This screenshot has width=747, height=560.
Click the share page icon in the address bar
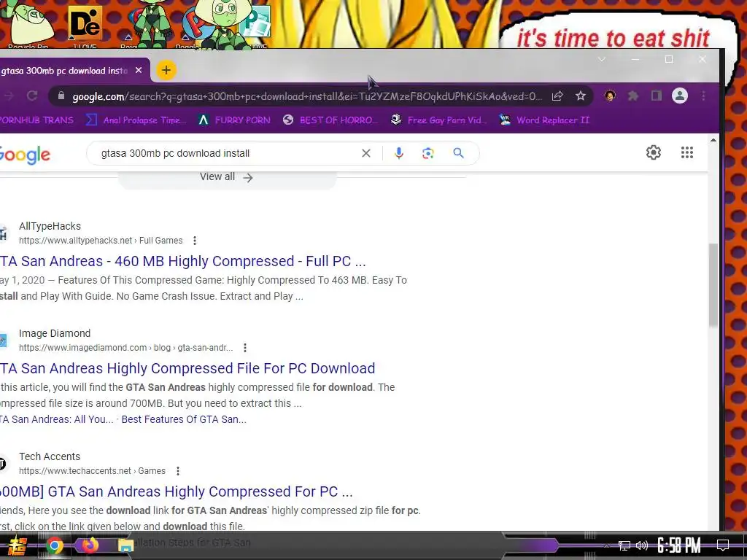tap(557, 96)
